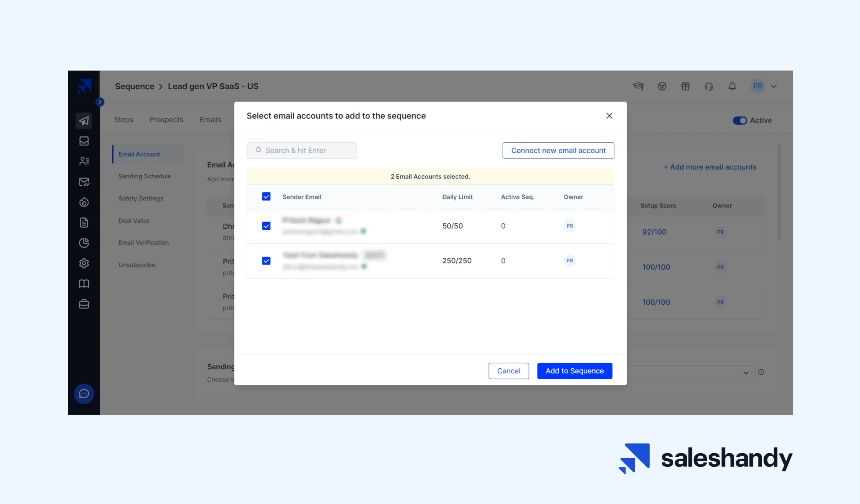Click Connect new email account
The width and height of the screenshot is (860, 504).
558,150
